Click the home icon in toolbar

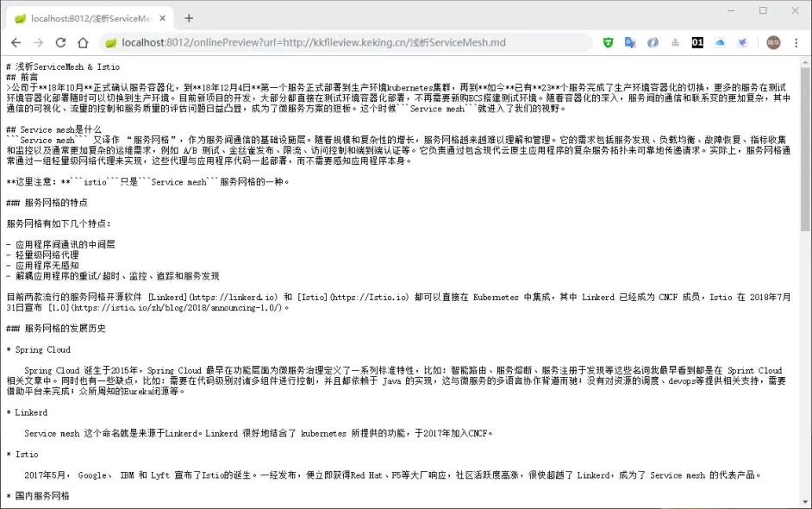coord(81,41)
